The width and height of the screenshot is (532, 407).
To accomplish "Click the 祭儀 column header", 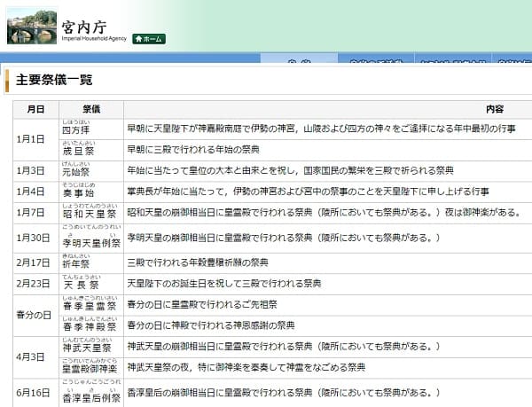I will (x=91, y=109).
